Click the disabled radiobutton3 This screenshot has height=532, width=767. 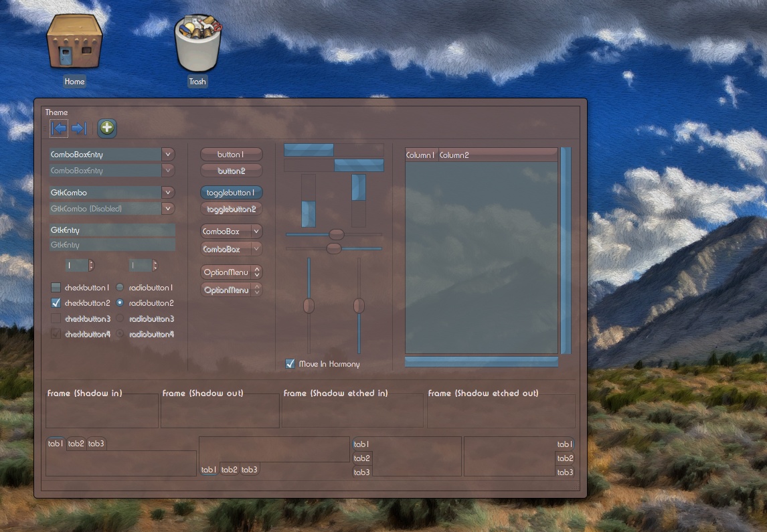119,319
